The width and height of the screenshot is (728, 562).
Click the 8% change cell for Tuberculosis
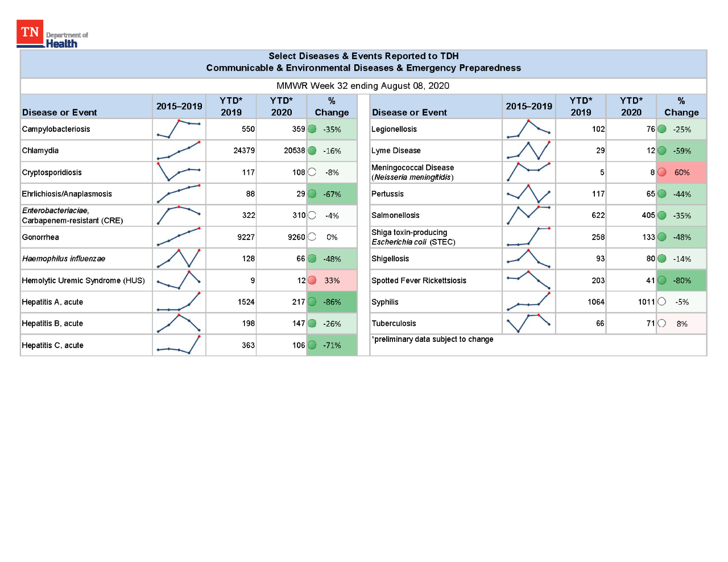pos(682,324)
